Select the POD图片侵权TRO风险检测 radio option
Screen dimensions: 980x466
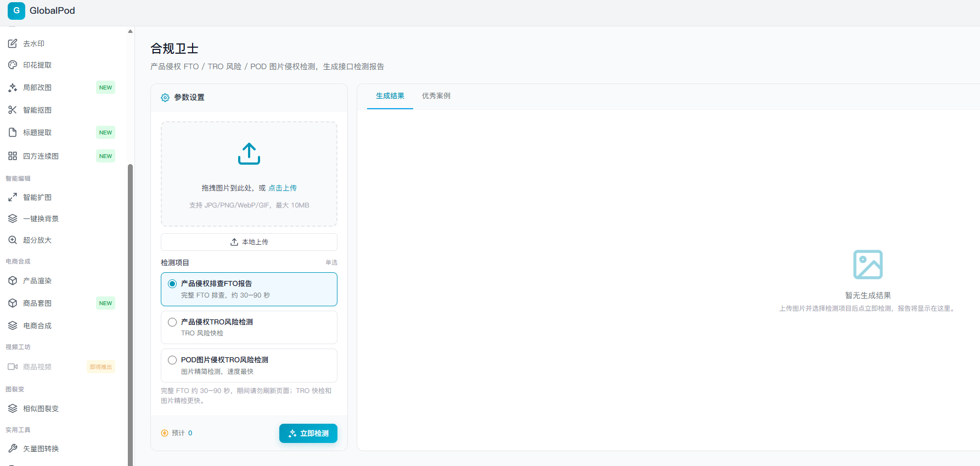(249, 366)
